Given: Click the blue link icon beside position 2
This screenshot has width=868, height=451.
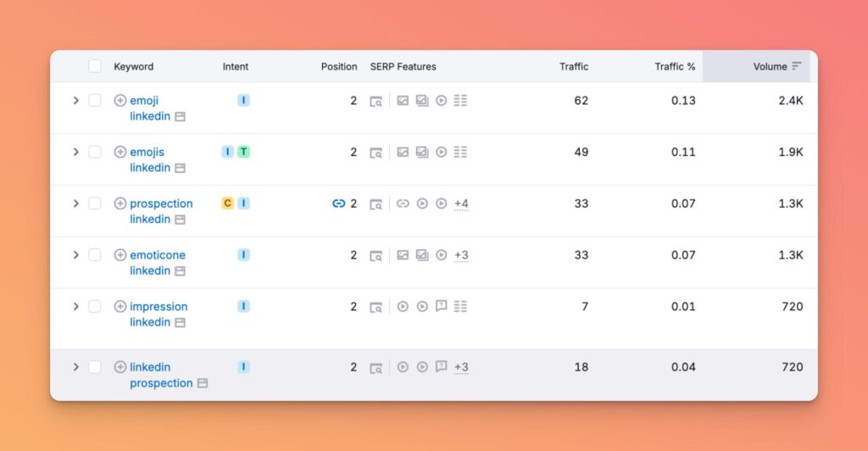Looking at the screenshot, I should tap(338, 203).
